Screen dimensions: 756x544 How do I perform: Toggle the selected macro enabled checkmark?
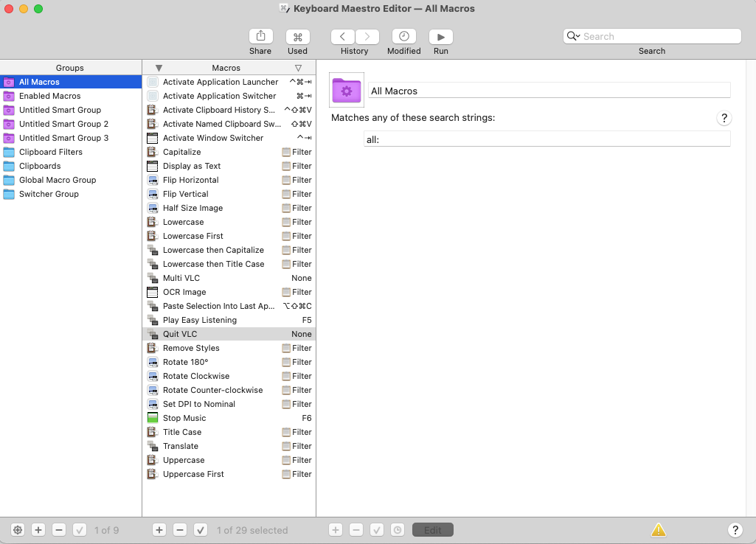201,529
